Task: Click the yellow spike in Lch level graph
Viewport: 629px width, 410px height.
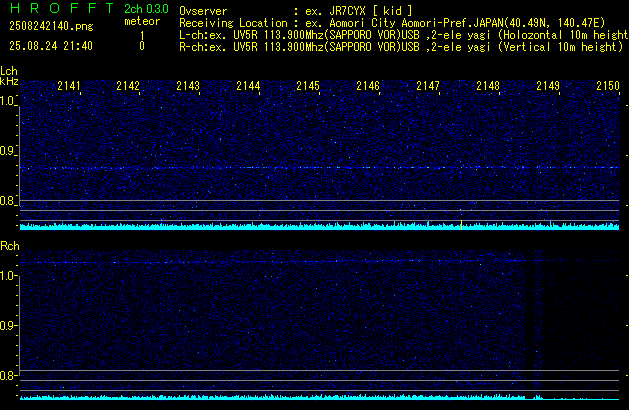Action: 461,225
